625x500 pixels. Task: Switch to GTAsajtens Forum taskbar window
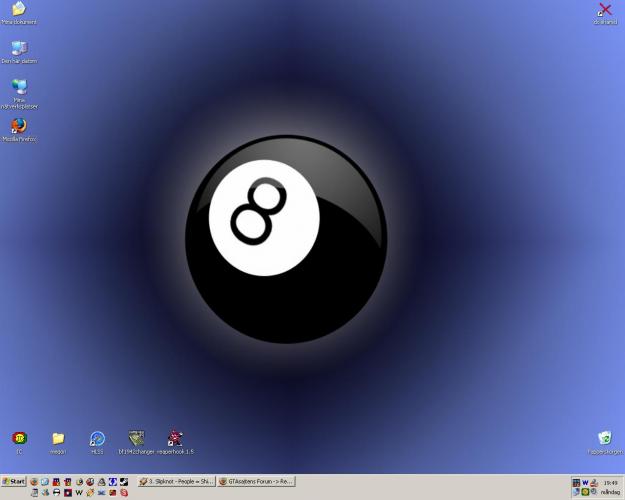point(256,481)
